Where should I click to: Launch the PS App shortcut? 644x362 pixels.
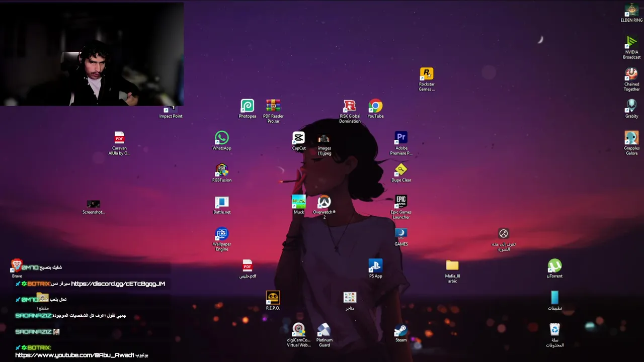(x=375, y=269)
